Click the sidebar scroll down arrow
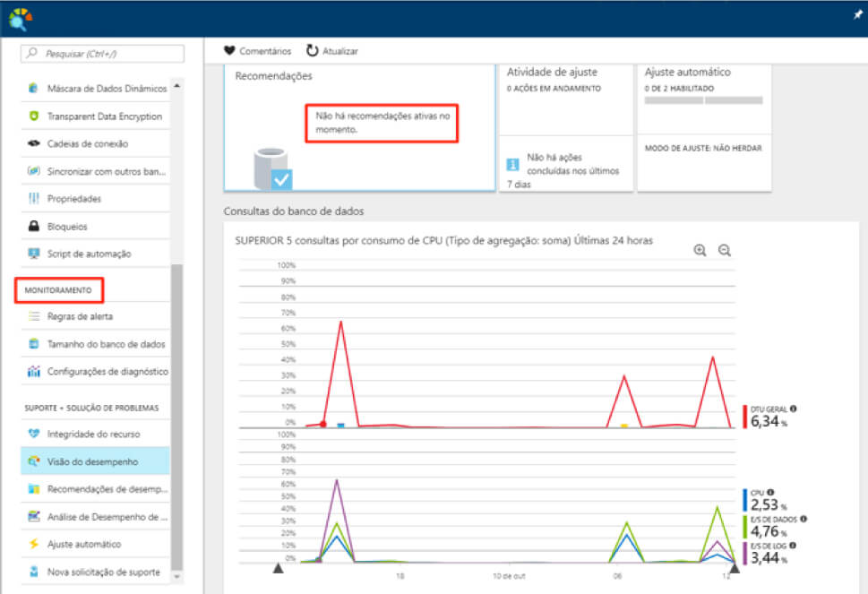868x594 pixels. coord(176,574)
